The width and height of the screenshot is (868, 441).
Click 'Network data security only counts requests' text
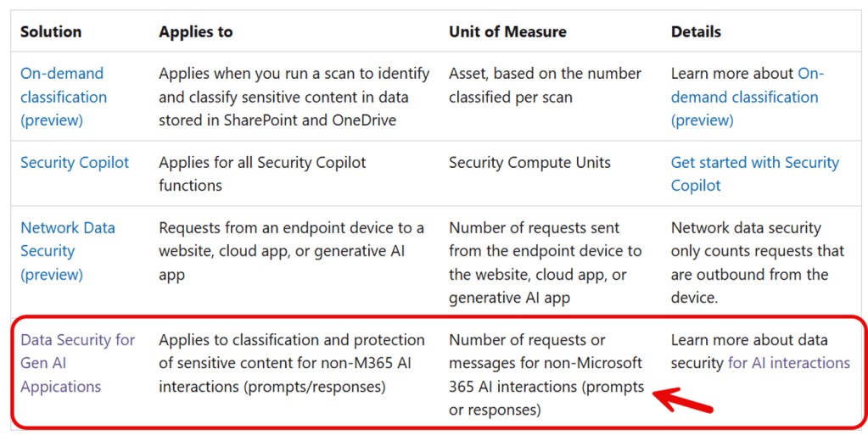coord(757,251)
